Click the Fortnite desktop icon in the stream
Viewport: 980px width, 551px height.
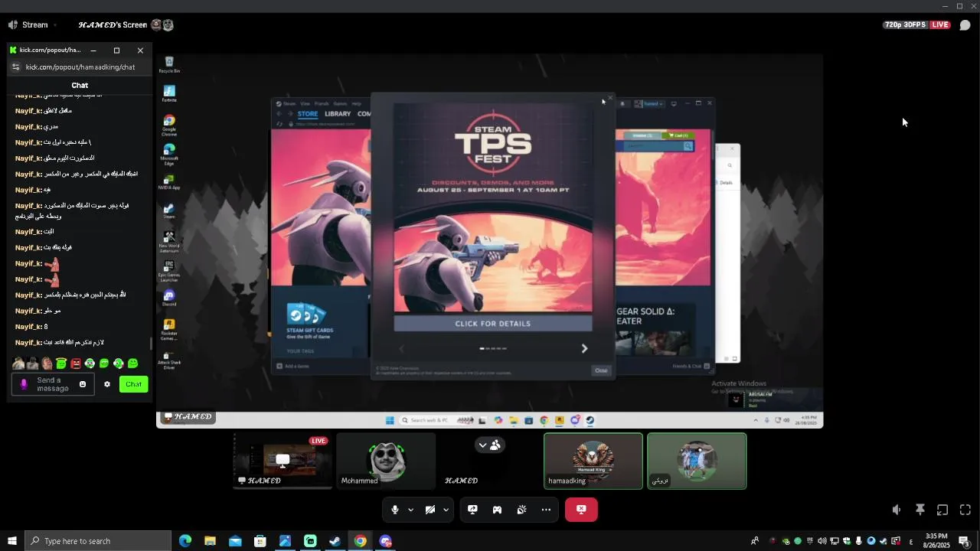tap(169, 94)
